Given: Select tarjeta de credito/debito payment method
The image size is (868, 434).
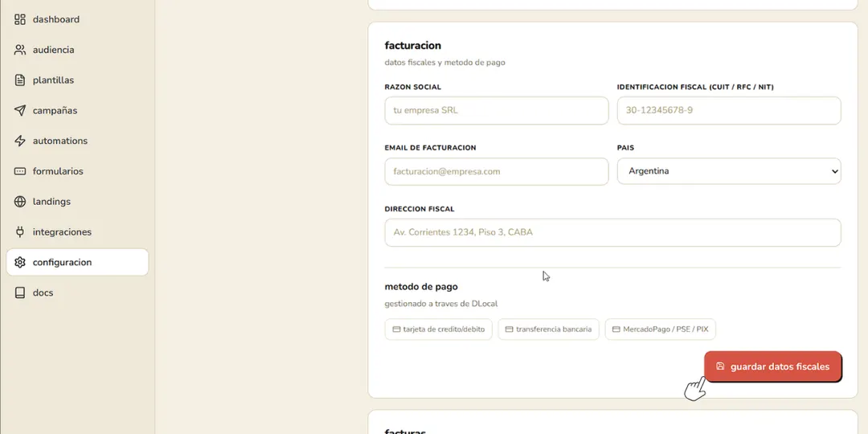Looking at the screenshot, I should (x=439, y=330).
